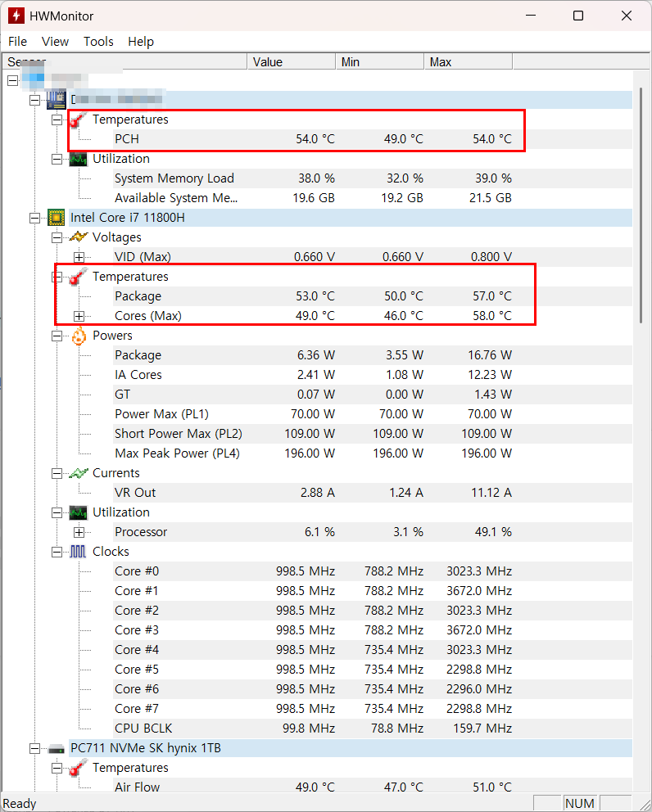Select the VR Out current row

372,493
